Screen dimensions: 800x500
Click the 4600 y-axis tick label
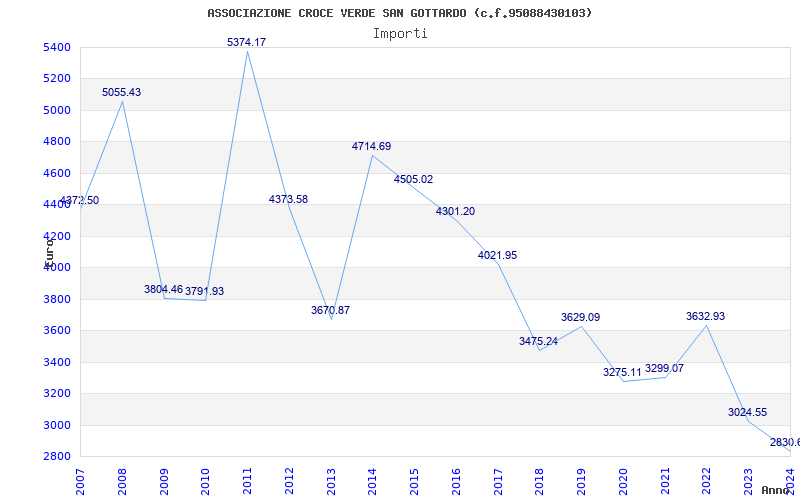[x=58, y=173]
